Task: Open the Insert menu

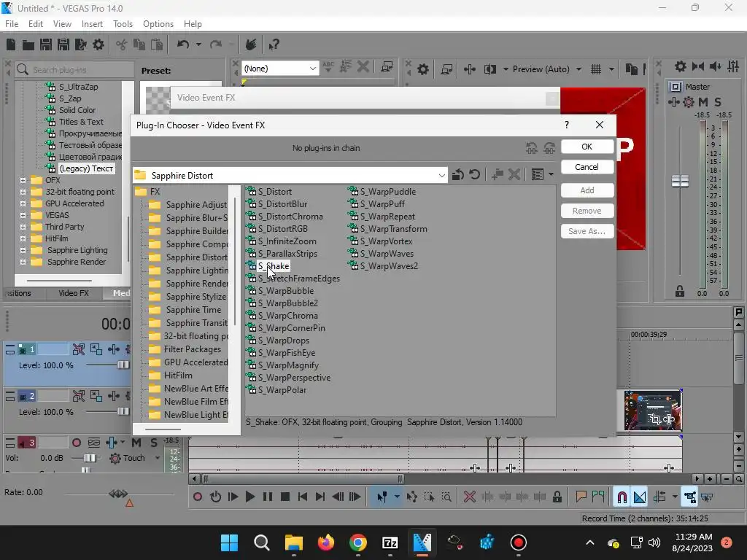Action: click(92, 24)
